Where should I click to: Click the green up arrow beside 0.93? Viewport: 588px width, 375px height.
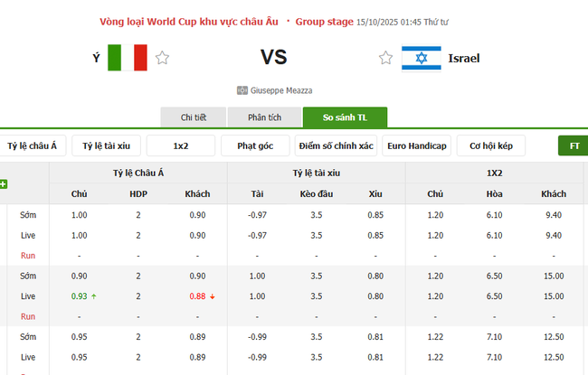point(93,296)
